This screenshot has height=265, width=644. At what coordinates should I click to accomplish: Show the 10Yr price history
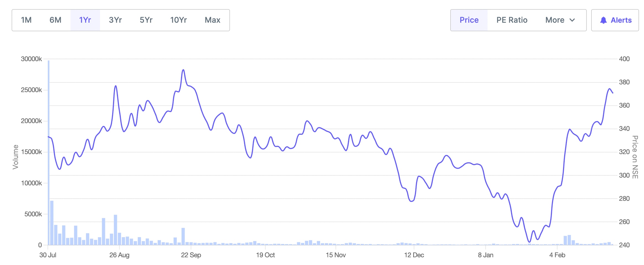(178, 20)
